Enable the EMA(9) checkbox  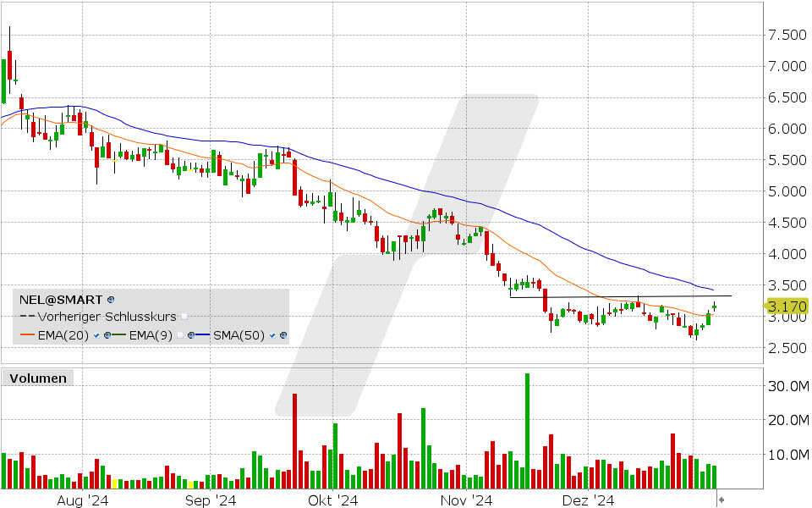180,335
